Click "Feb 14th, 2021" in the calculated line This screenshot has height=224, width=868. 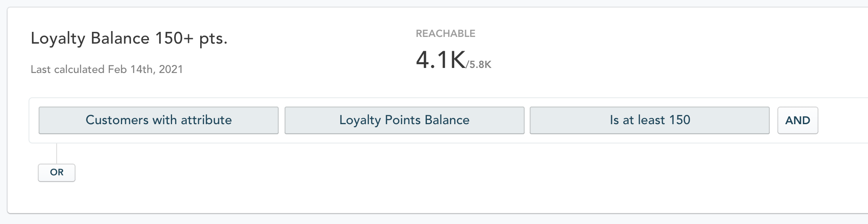pyautogui.click(x=145, y=69)
